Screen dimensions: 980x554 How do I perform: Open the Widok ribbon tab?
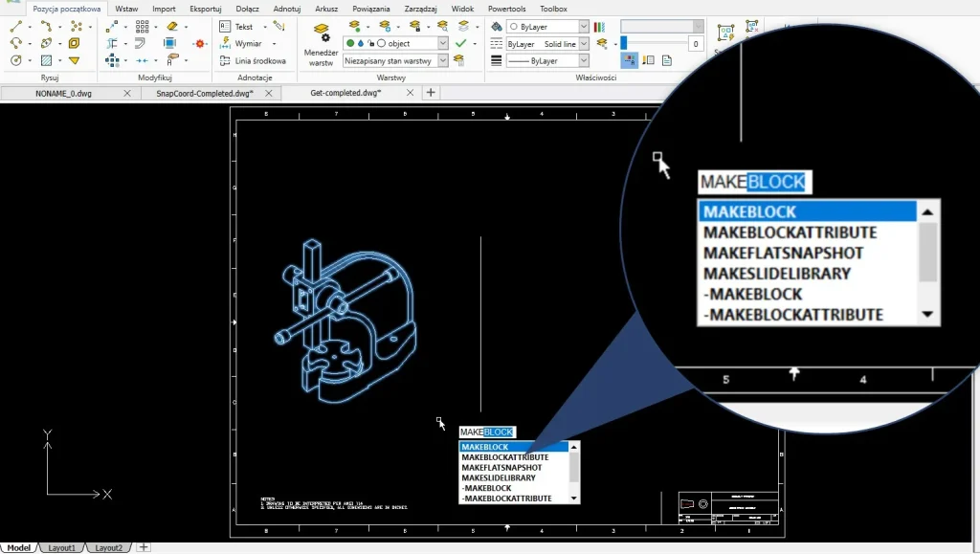click(x=462, y=9)
